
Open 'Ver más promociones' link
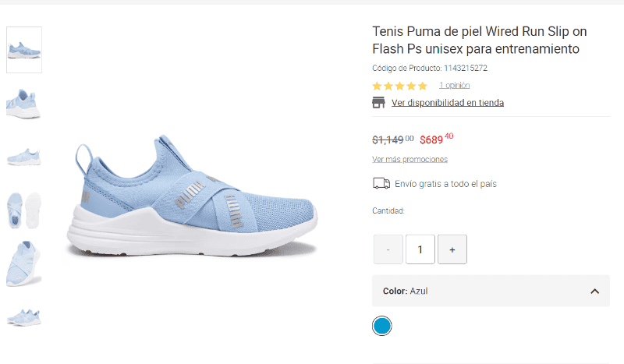click(x=410, y=160)
